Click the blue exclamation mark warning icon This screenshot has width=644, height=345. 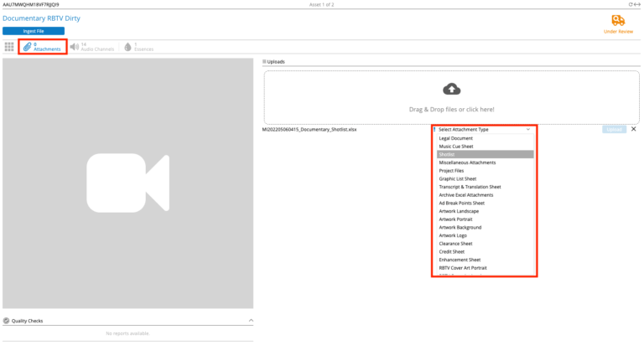click(x=434, y=129)
